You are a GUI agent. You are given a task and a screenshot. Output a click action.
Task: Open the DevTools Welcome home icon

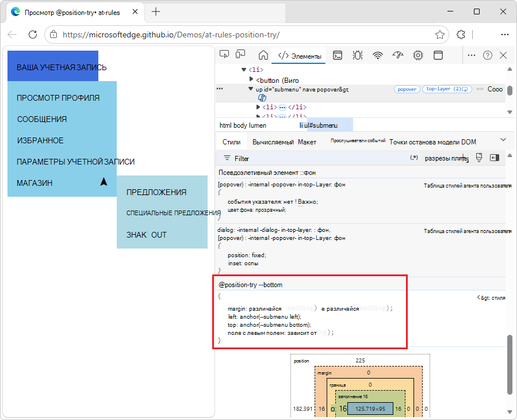tap(263, 55)
